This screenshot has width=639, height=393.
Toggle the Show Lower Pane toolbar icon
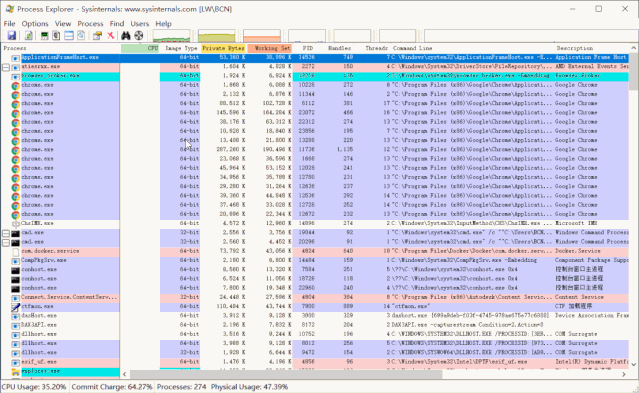pyautogui.click(x=69, y=35)
